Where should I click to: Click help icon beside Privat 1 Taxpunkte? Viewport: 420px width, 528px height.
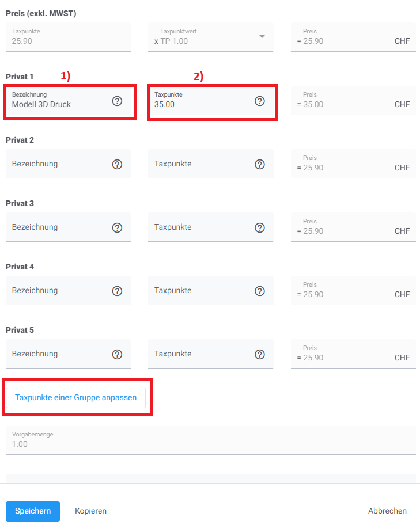[260, 101]
